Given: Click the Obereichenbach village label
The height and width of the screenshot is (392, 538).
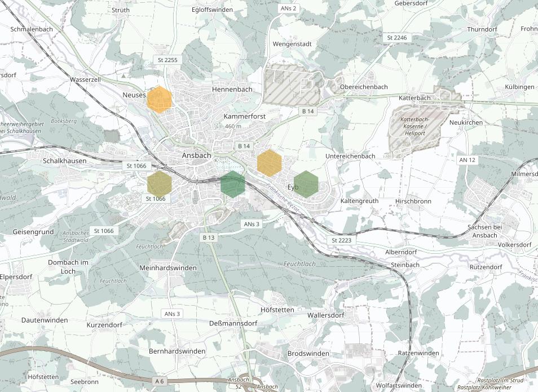Looking at the screenshot, I should [364, 87].
